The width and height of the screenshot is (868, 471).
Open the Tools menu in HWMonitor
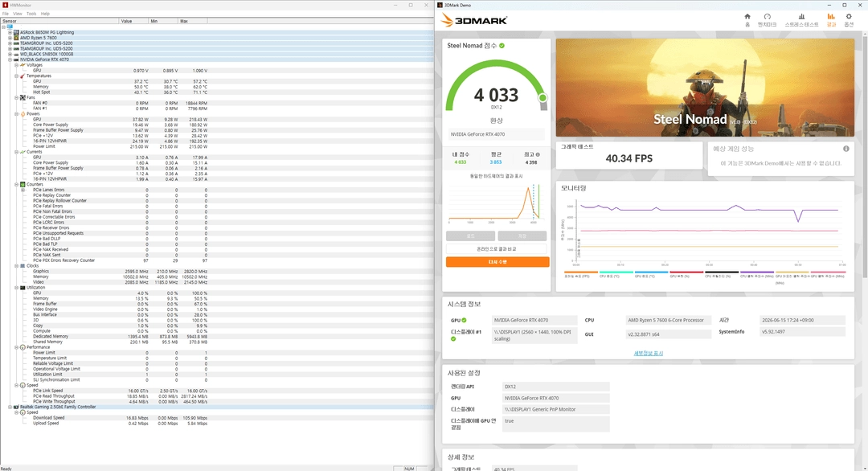click(31, 14)
